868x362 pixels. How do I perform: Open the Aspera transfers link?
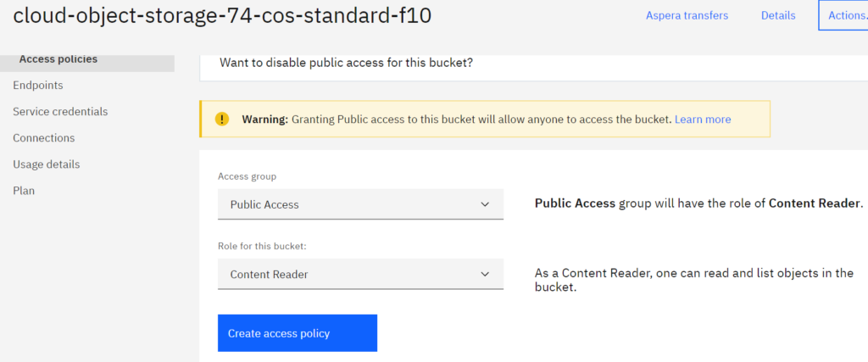coord(687,15)
